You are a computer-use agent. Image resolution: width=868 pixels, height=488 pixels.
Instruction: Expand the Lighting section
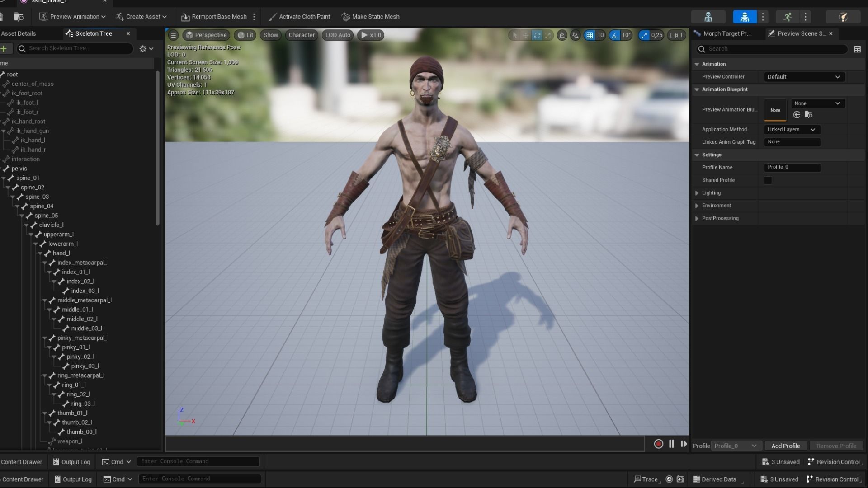point(697,193)
